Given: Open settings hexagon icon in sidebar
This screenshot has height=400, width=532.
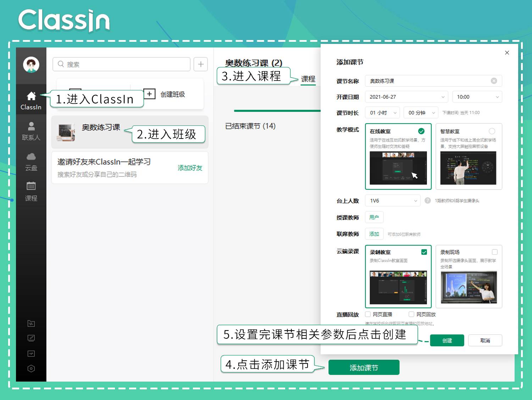Looking at the screenshot, I should [31, 368].
